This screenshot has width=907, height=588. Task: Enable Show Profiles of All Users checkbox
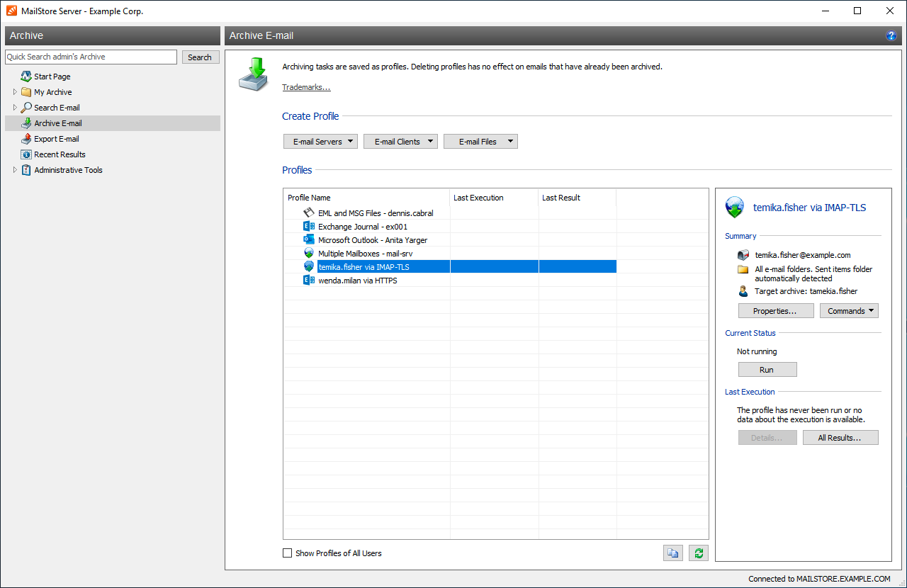pos(287,553)
